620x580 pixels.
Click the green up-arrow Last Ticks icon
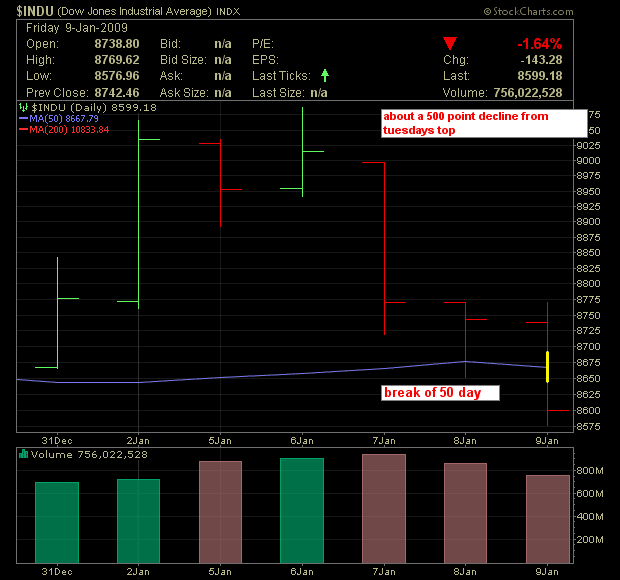point(325,75)
